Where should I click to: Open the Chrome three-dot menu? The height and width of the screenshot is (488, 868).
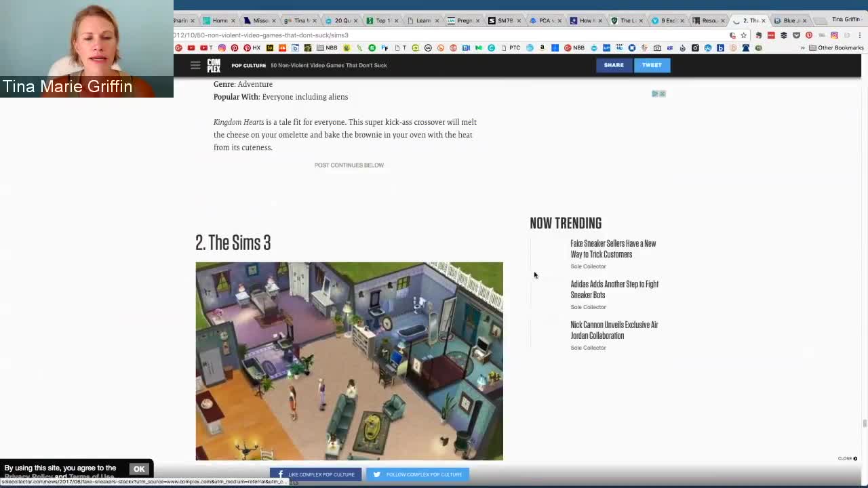(x=860, y=35)
